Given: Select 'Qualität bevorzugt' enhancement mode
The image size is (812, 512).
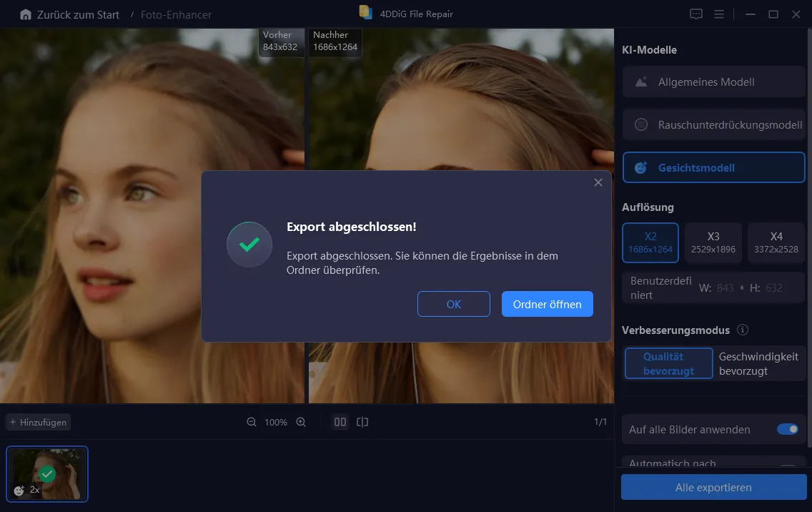Looking at the screenshot, I should tap(668, 363).
